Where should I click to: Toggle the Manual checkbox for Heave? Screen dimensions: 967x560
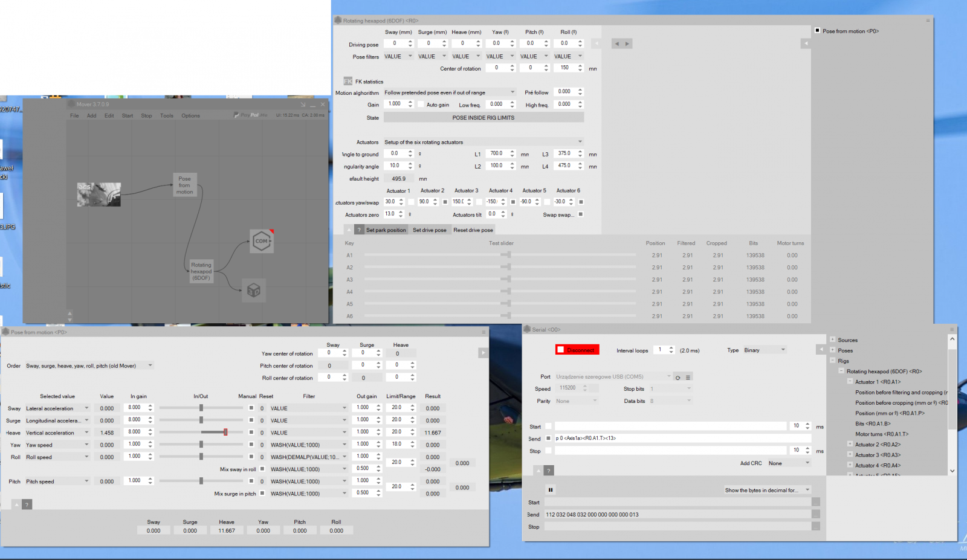coord(251,433)
